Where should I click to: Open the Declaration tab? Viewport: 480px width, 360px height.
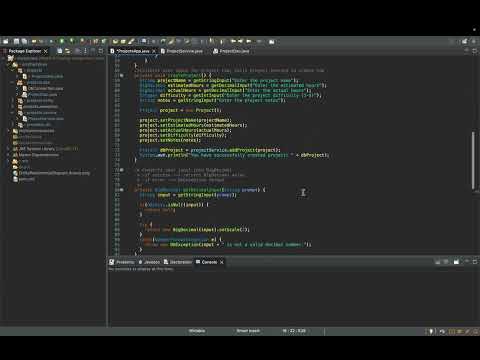[178, 262]
